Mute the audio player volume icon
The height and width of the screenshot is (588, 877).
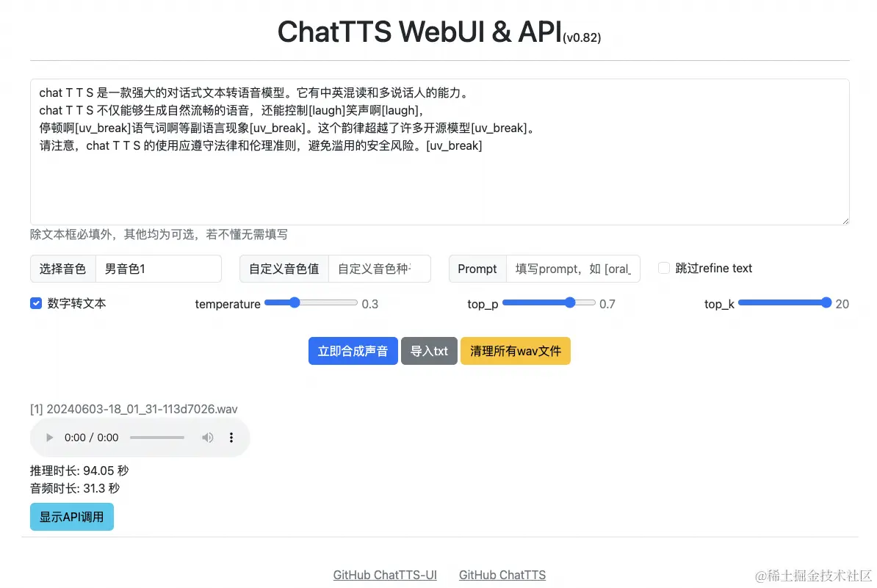[208, 438]
